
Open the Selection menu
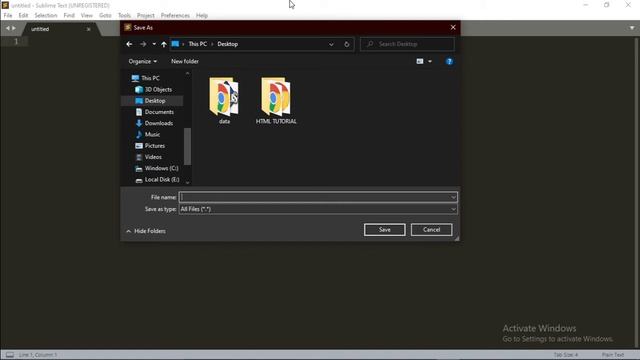point(46,16)
